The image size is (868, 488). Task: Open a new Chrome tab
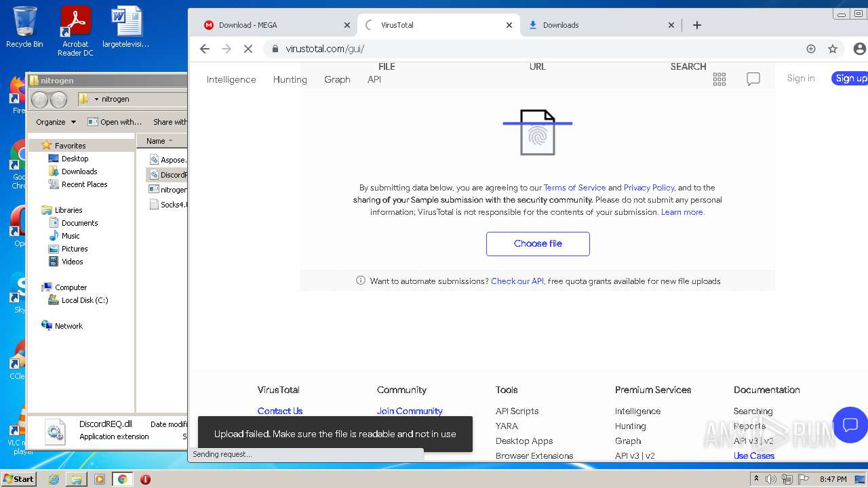[x=697, y=25]
